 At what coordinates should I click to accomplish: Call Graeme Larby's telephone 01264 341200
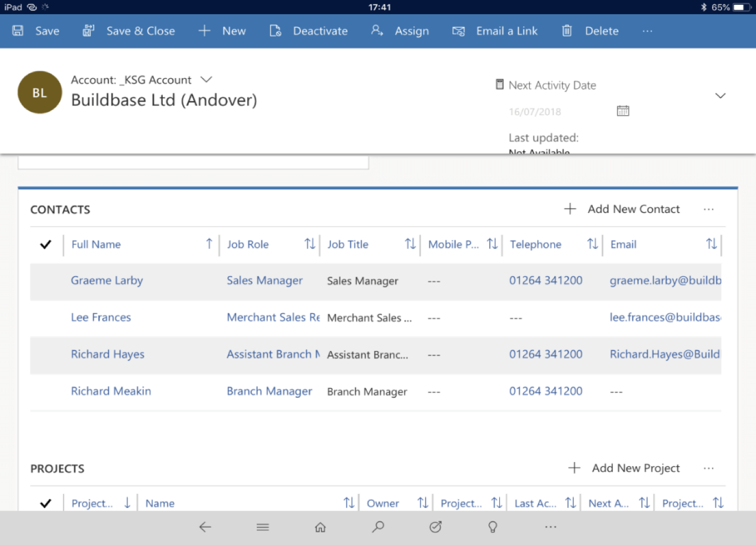click(546, 280)
